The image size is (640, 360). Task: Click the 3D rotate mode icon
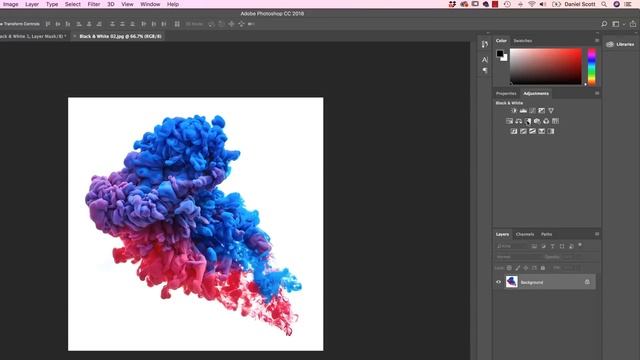[211, 24]
